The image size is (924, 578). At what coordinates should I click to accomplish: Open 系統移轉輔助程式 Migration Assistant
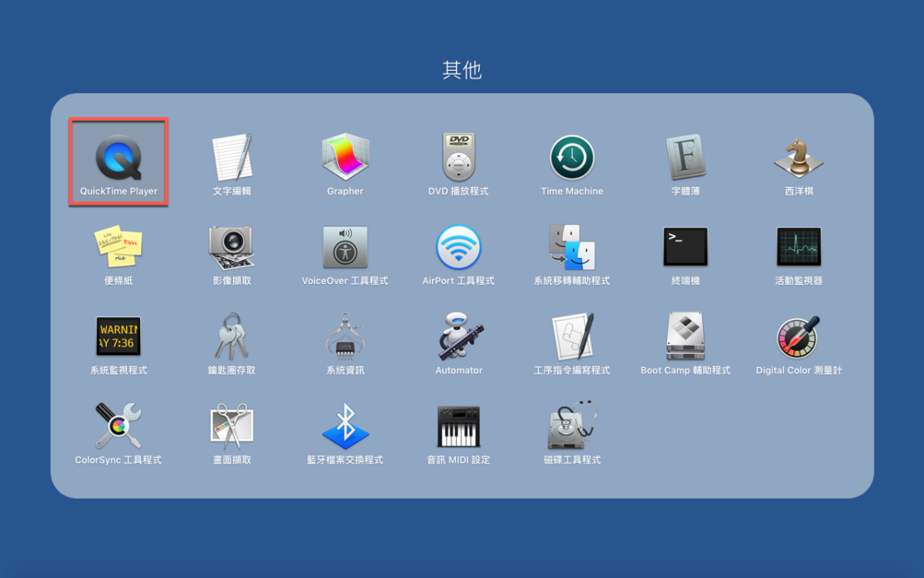[x=572, y=247]
